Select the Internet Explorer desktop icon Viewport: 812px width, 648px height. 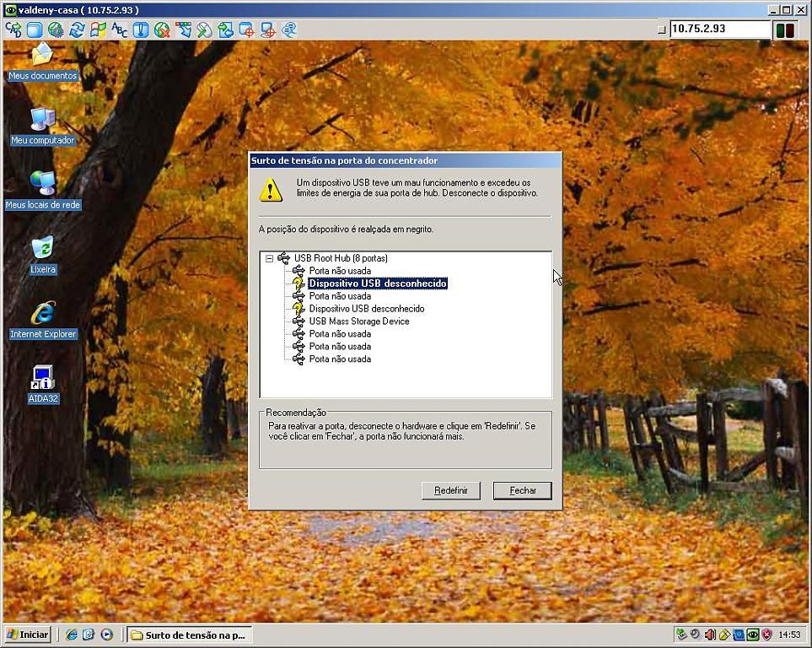42,320
